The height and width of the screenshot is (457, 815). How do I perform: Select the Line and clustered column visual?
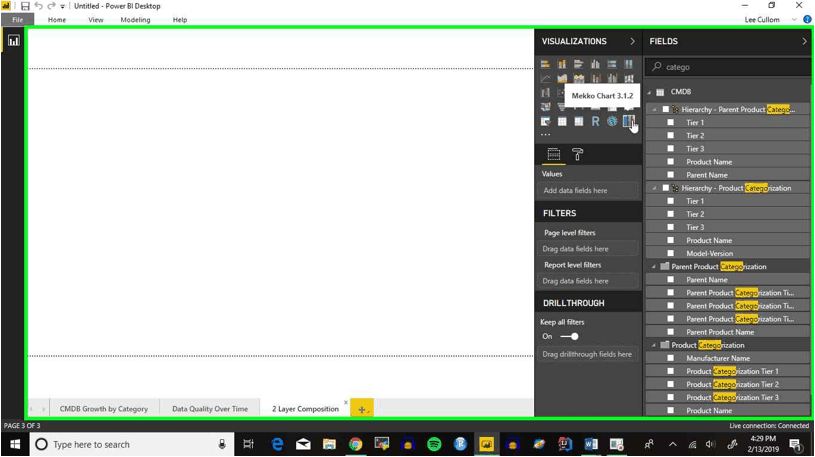coord(612,79)
